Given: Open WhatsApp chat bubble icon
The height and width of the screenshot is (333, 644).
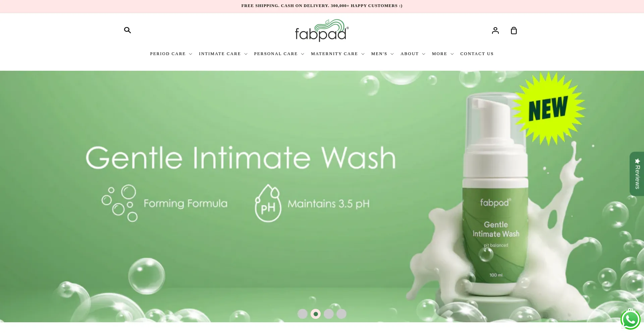Looking at the screenshot, I should tap(631, 320).
